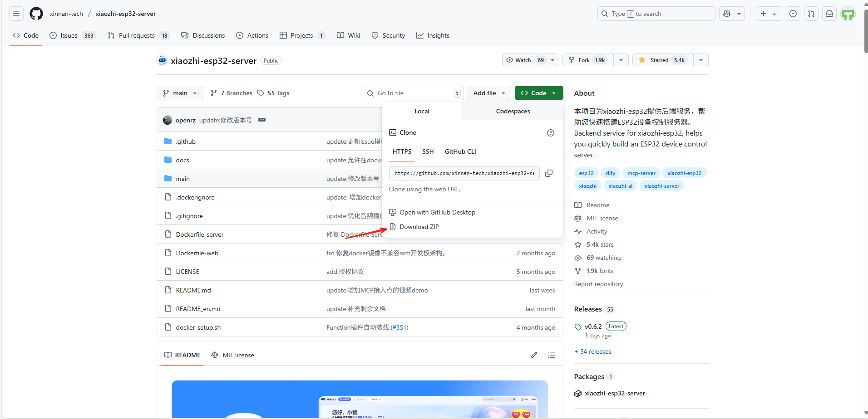
Task: Copy the HTTPS clone URL to clipboard
Action: (x=549, y=173)
